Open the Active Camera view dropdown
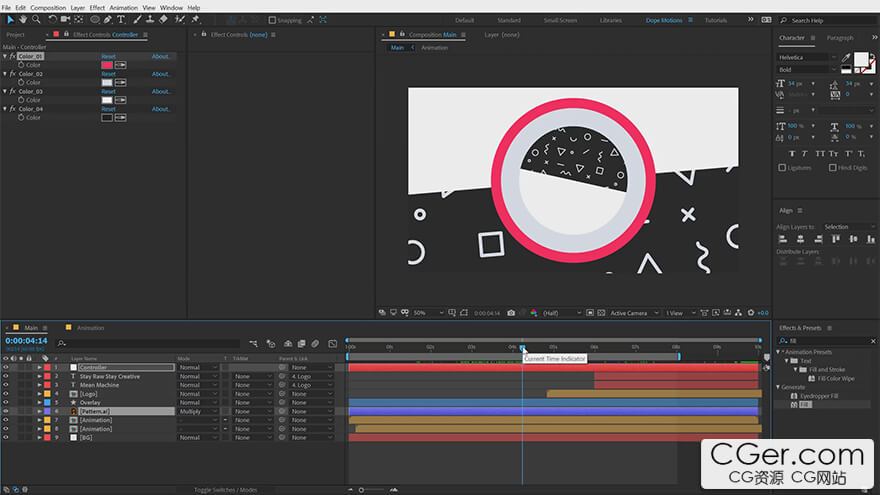The height and width of the screenshot is (495, 880). (x=632, y=313)
